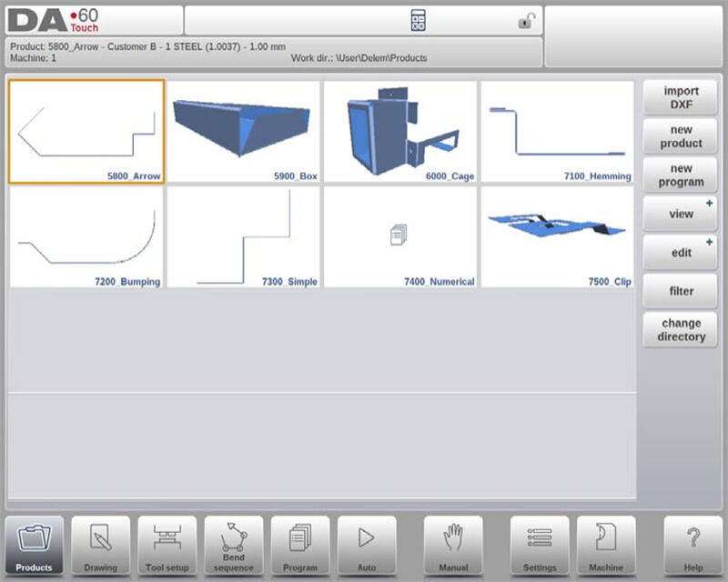The height and width of the screenshot is (582, 728).
Task: Open the calculator icon in top bar
Action: [x=419, y=21]
